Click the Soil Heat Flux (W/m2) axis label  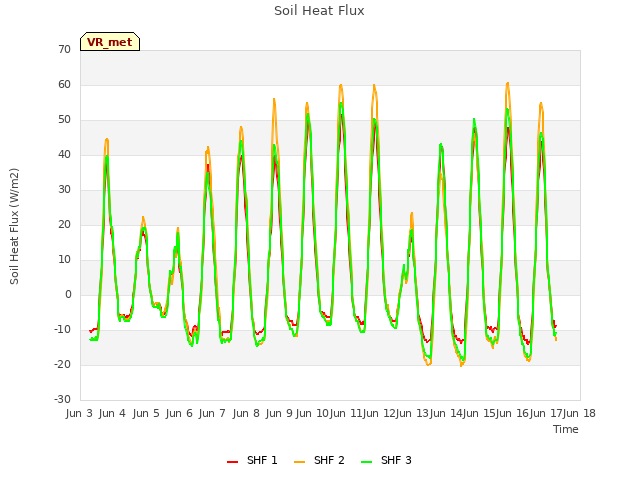point(14,226)
